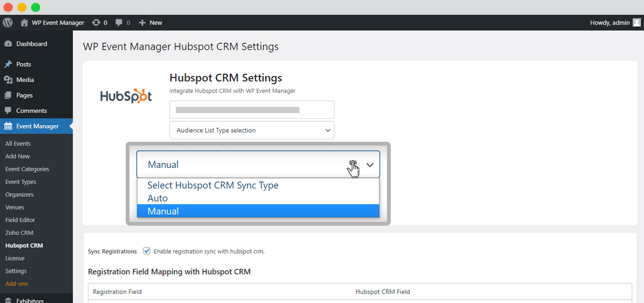Click the Hubspot CRM Field column header

(383, 292)
